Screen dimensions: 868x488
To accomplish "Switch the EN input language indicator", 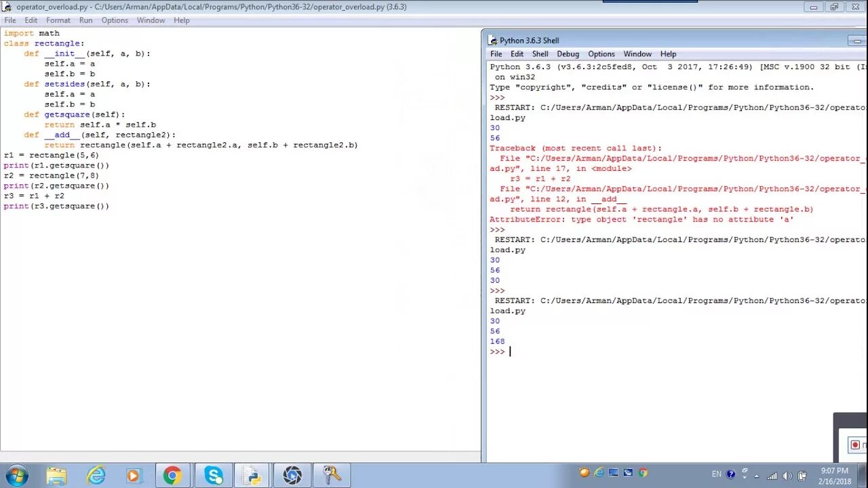I will click(717, 474).
